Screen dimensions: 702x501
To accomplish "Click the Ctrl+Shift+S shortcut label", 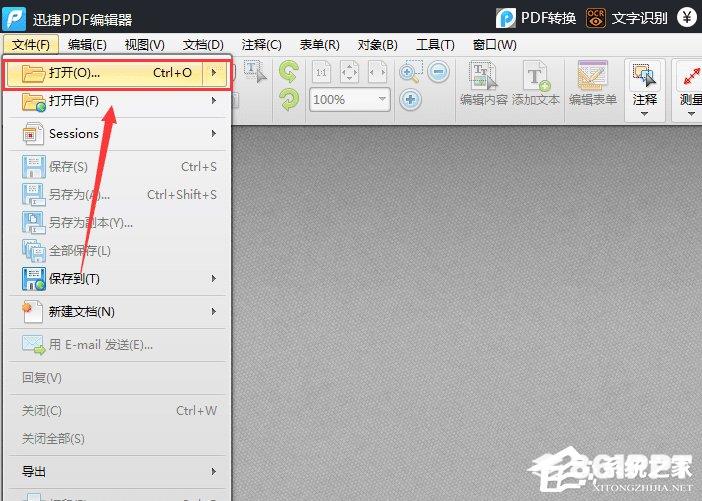I will click(182, 195).
